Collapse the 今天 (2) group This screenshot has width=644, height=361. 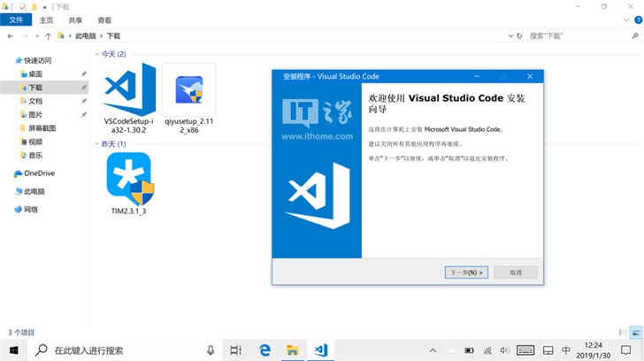pos(96,55)
